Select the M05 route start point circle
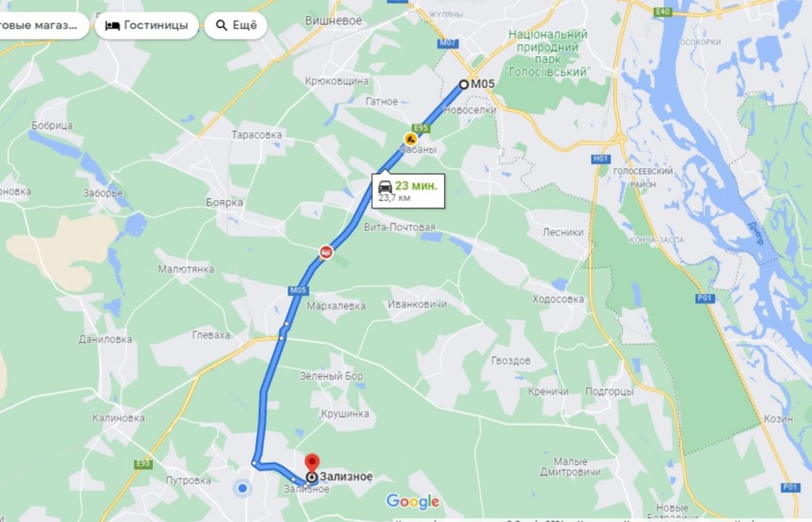The height and width of the screenshot is (522, 812). click(463, 84)
